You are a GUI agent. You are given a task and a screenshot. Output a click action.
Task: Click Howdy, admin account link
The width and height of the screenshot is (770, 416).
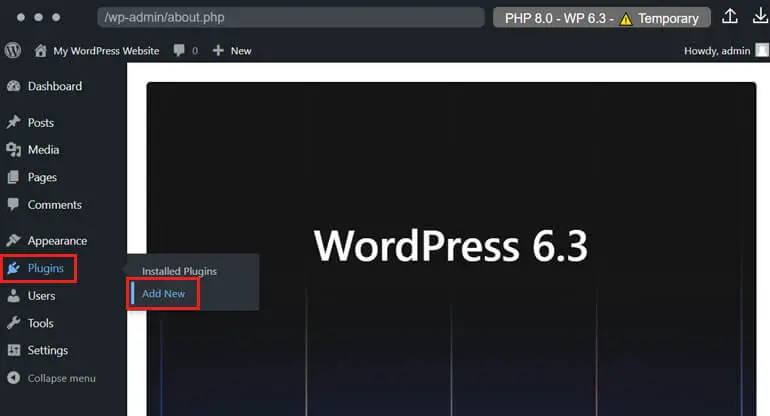(x=717, y=51)
